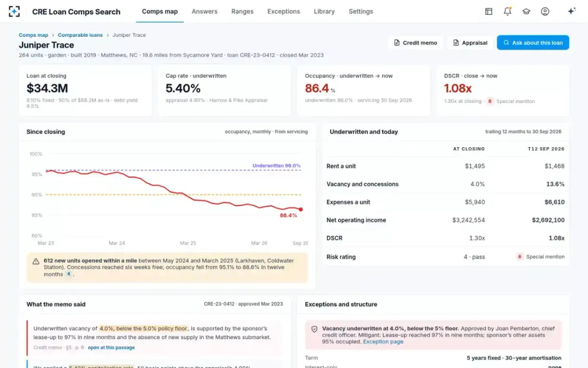Open the notifications bell
Screen dimensions: 588x368
point(508,11)
